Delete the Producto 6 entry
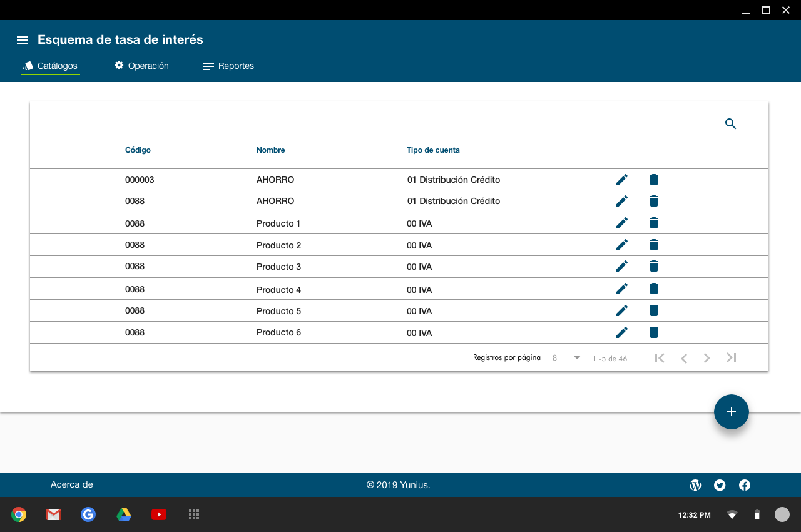Viewport: 801px width, 532px height. [x=654, y=332]
